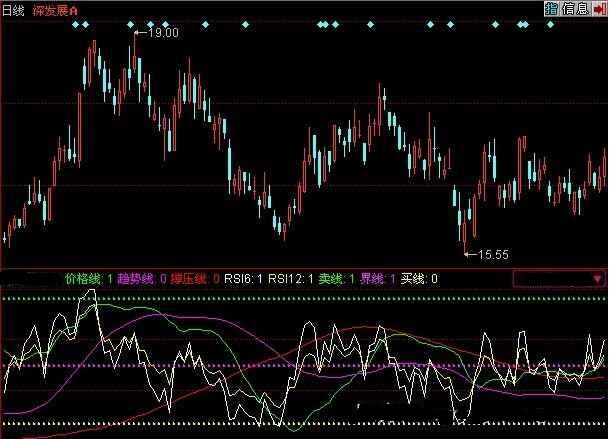Open the red dropdown arrow in indicator panel
The width and height of the screenshot is (609, 439).
click(597, 278)
